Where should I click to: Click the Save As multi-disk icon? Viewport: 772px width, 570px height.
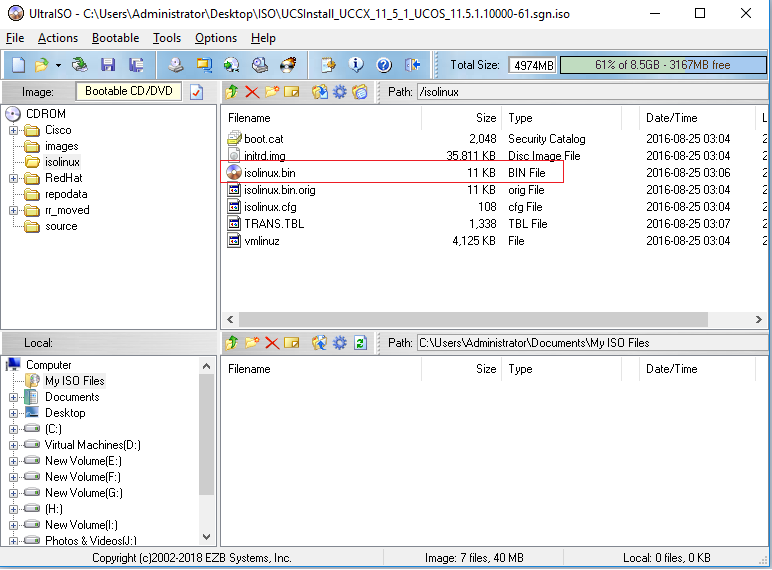tap(136, 65)
